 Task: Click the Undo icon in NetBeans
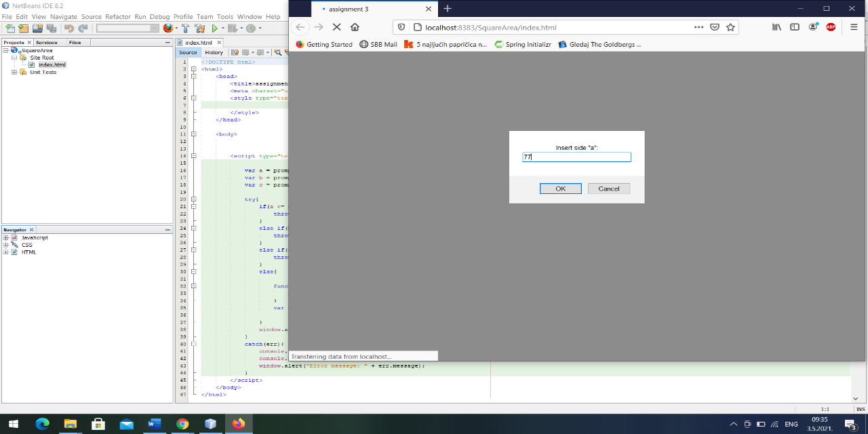click(68, 28)
